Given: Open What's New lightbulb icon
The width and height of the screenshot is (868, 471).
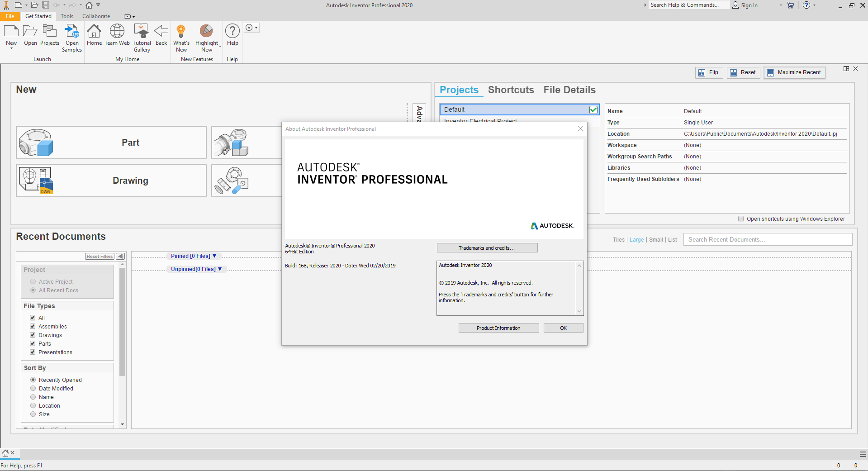Looking at the screenshot, I should point(181,32).
